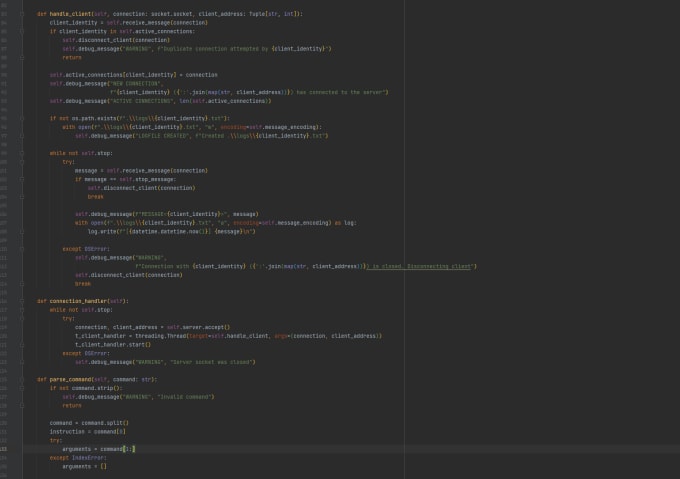Viewport: 680px width, 479px height.
Task: Click the 'threading.Thread' constructor call
Action: 160,336
